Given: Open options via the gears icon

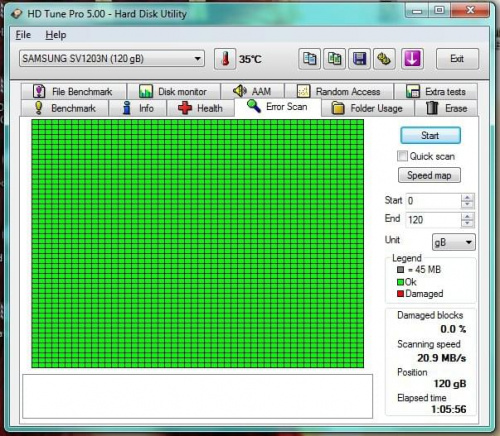Looking at the screenshot, I should pos(384,59).
